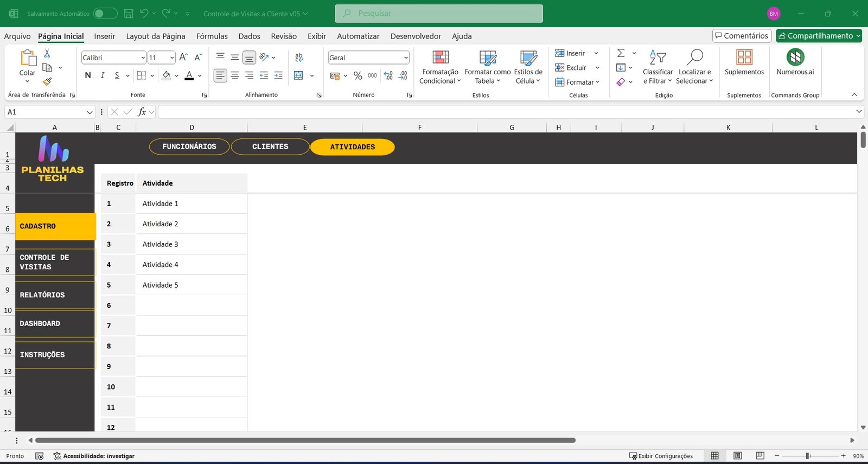
Task: Click the DASHBOARD sidebar button
Action: coord(55,323)
